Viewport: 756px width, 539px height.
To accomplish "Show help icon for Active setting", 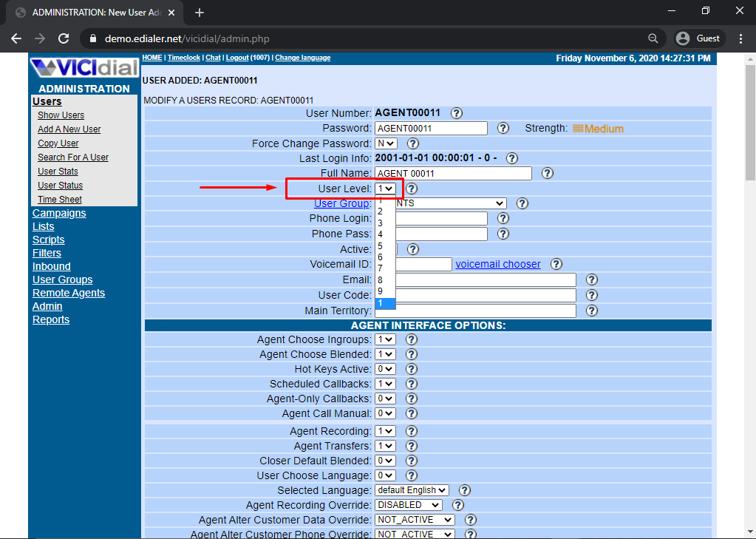I will point(412,249).
